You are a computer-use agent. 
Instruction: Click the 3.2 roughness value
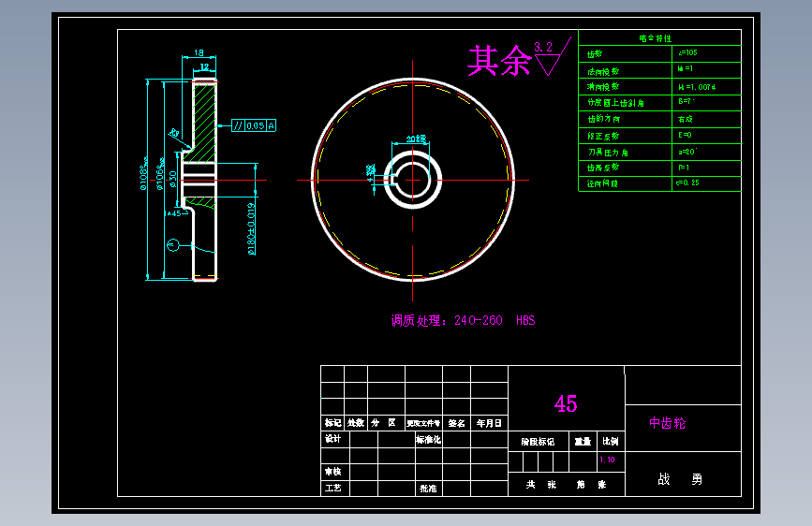click(543, 47)
